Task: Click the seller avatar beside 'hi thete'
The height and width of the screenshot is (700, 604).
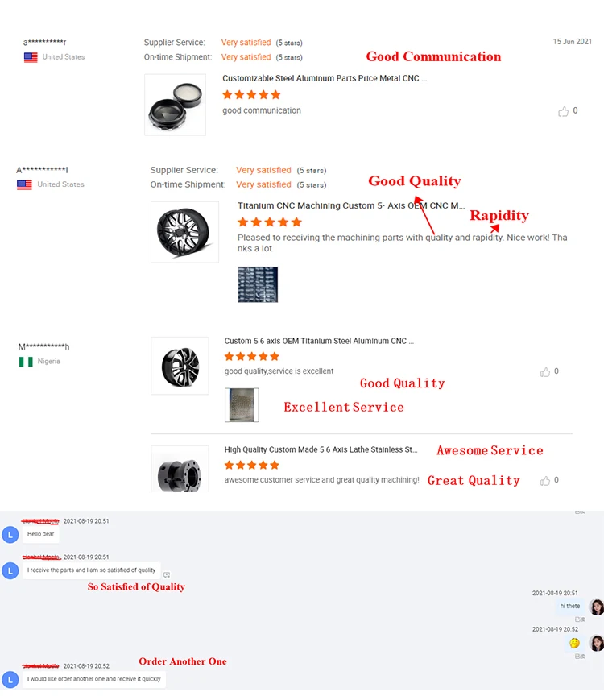Action: (597, 607)
